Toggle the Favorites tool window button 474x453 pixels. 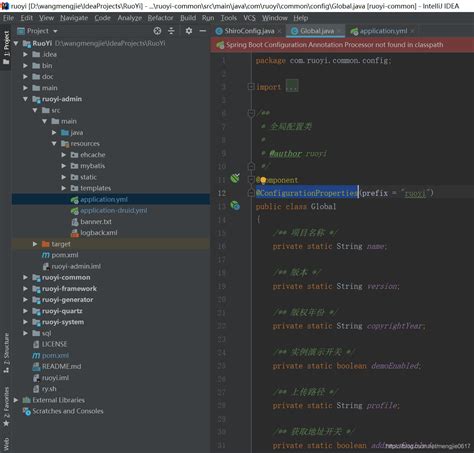tap(6, 407)
